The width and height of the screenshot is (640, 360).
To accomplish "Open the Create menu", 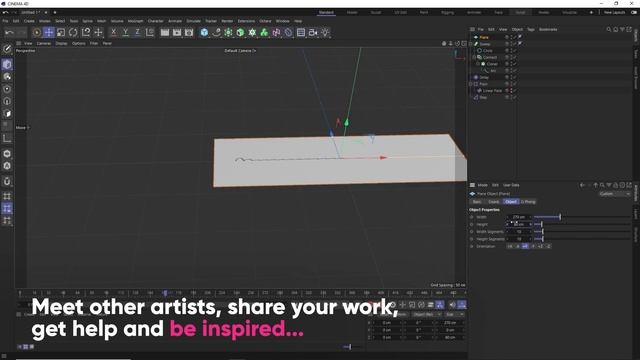I will 29,21.
